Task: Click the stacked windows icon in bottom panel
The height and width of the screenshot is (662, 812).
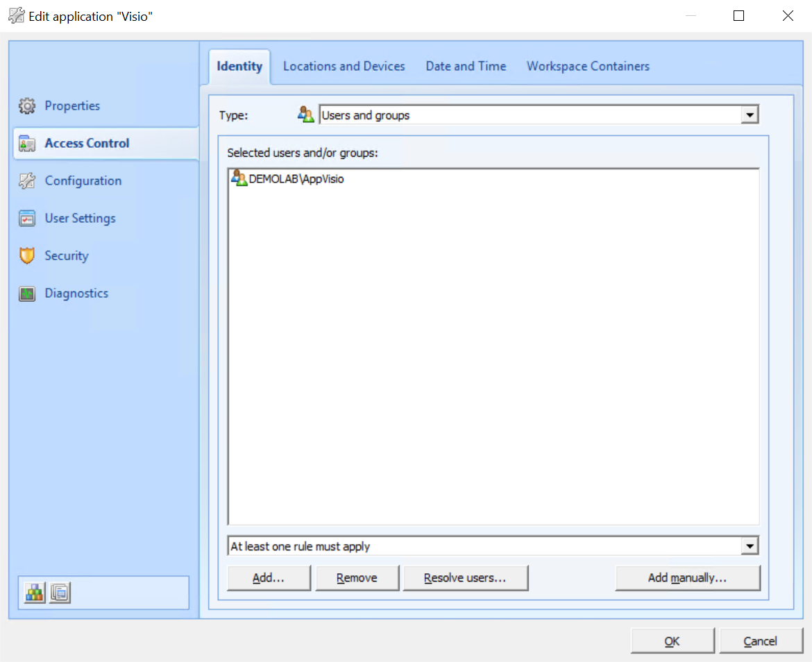Action: [x=60, y=593]
